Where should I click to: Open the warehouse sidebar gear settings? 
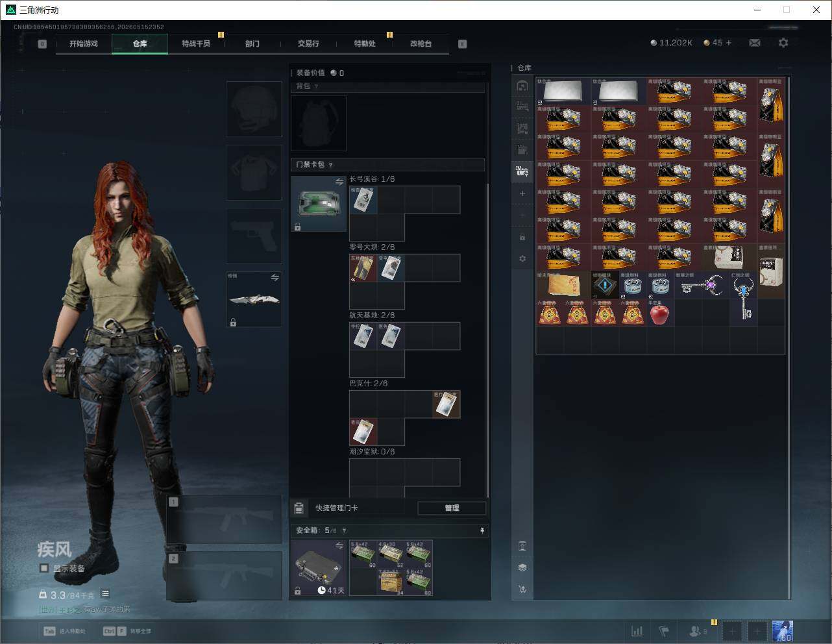(522, 258)
